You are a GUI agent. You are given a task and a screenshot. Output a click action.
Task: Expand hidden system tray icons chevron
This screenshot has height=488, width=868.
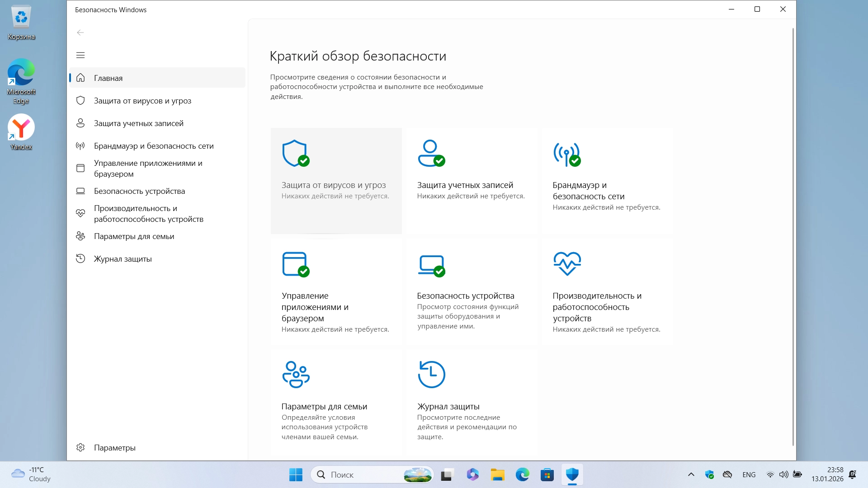(x=691, y=474)
